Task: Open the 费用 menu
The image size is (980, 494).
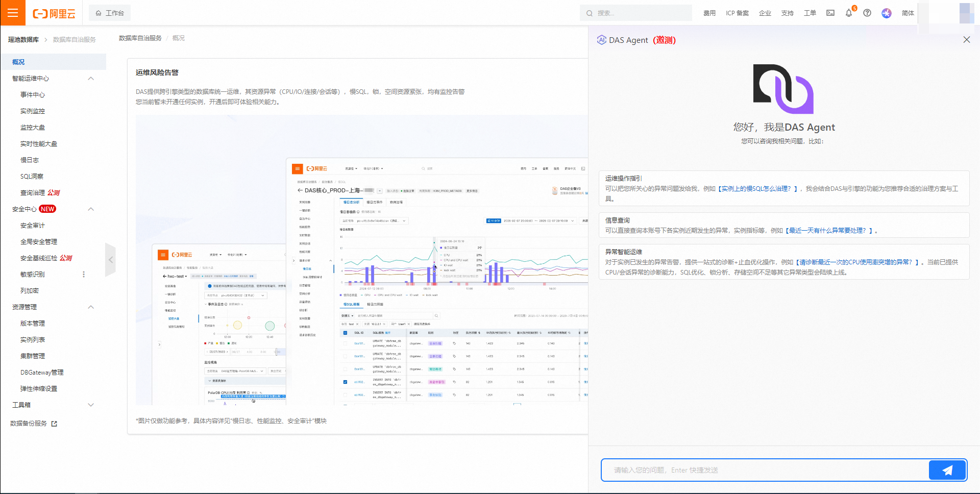Action: (x=709, y=13)
